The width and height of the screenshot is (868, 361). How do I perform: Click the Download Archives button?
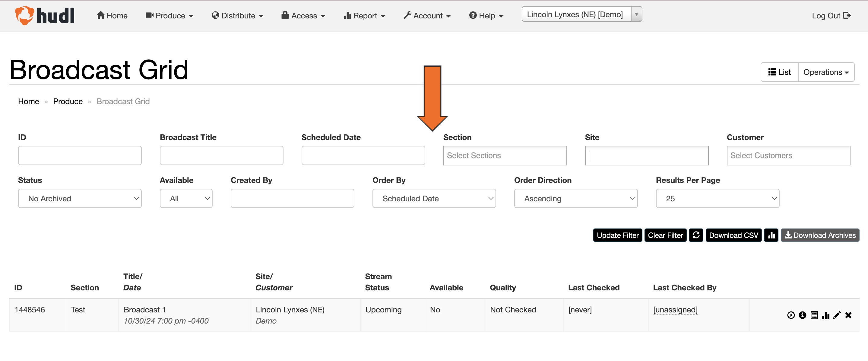[x=820, y=235]
